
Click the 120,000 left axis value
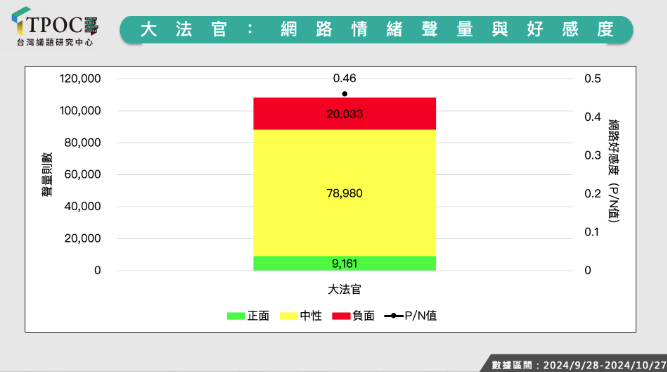point(80,79)
